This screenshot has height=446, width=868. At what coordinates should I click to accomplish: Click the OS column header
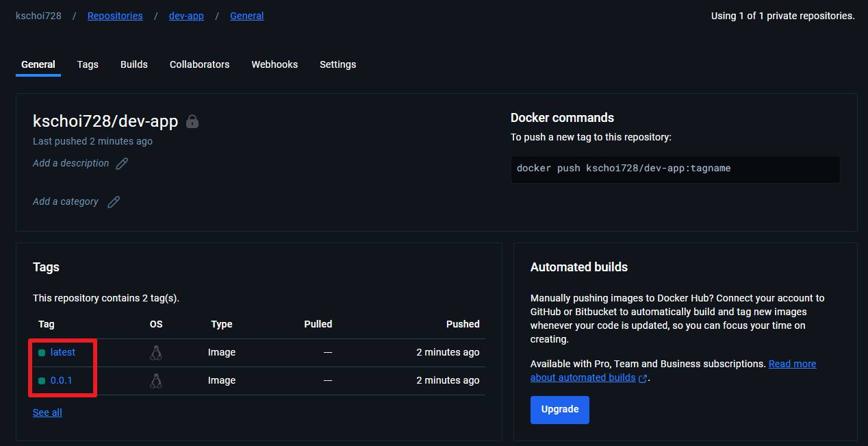click(156, 324)
